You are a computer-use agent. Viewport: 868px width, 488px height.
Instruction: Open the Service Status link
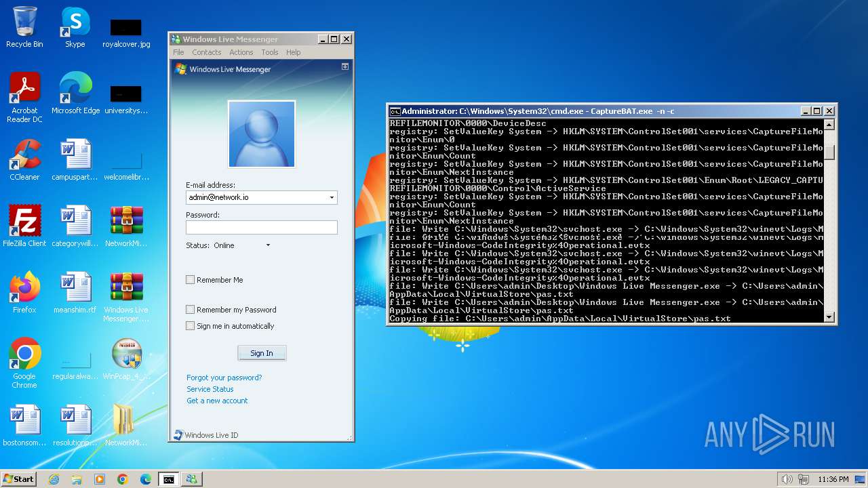tap(210, 389)
